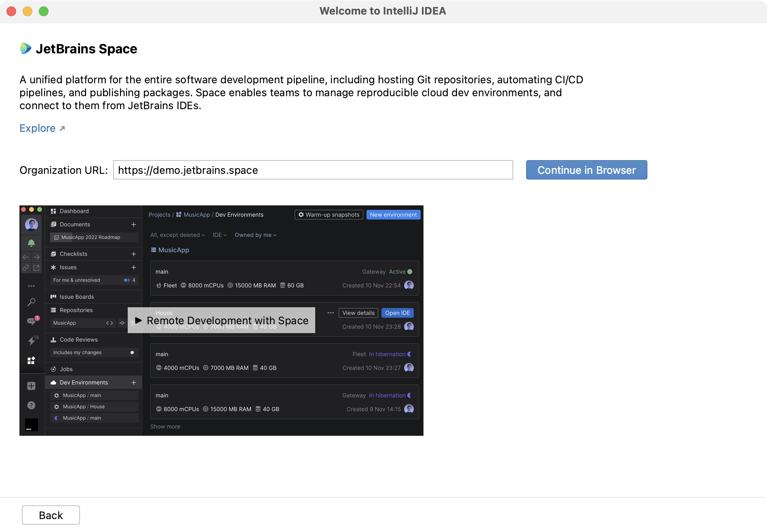Minimize the window using the yellow button
Viewport: 767px width, 532px height.
pos(27,11)
